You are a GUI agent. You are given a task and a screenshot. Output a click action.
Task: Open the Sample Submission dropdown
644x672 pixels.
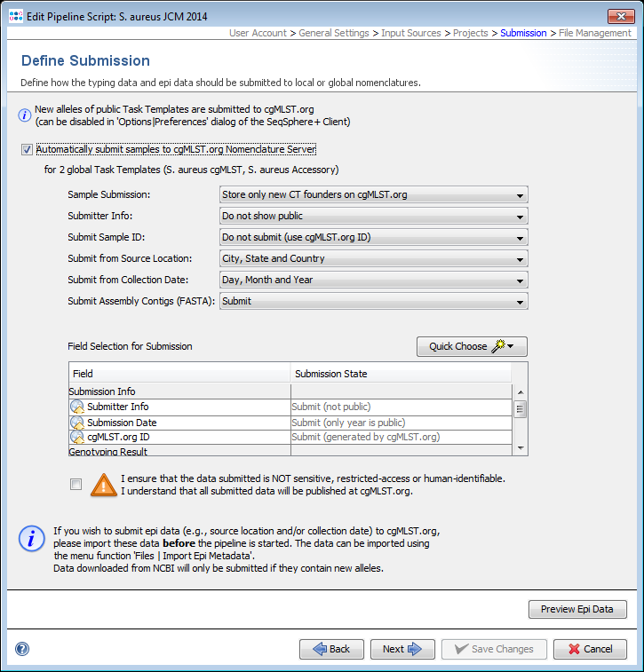click(373, 194)
